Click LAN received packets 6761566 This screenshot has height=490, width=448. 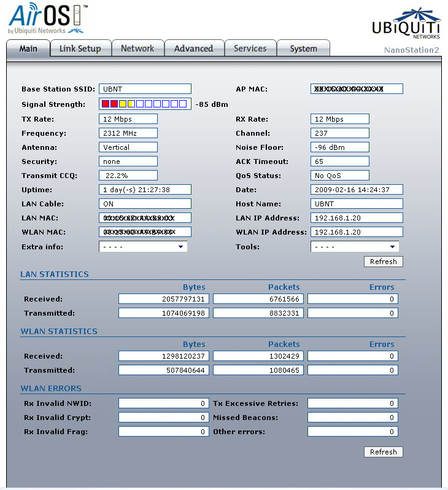coord(258,299)
